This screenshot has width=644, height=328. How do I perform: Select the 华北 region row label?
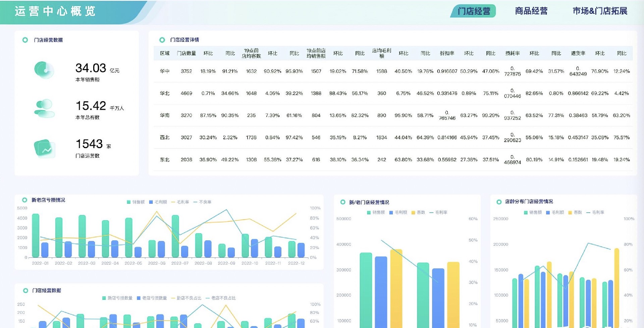pos(165,93)
